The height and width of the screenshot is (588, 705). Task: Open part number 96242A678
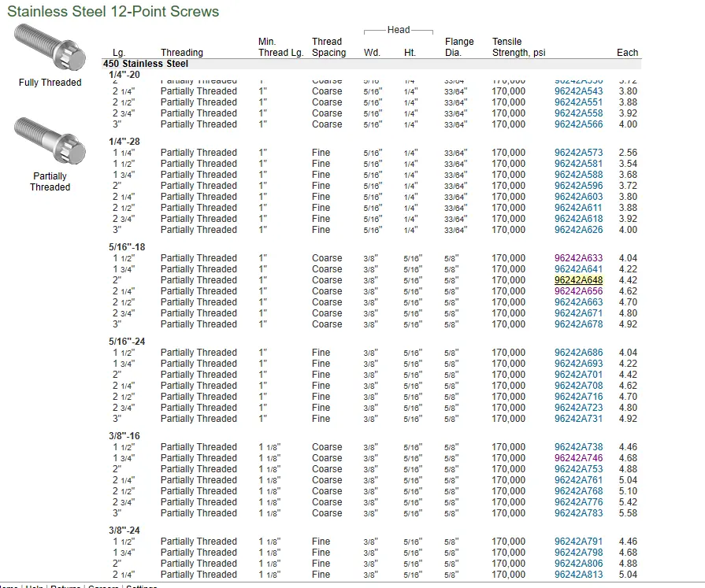pyautogui.click(x=578, y=324)
